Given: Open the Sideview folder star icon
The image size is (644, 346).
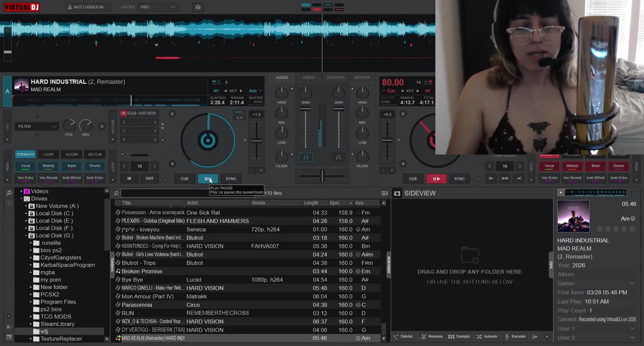Looking at the screenshot, I should 397,193.
